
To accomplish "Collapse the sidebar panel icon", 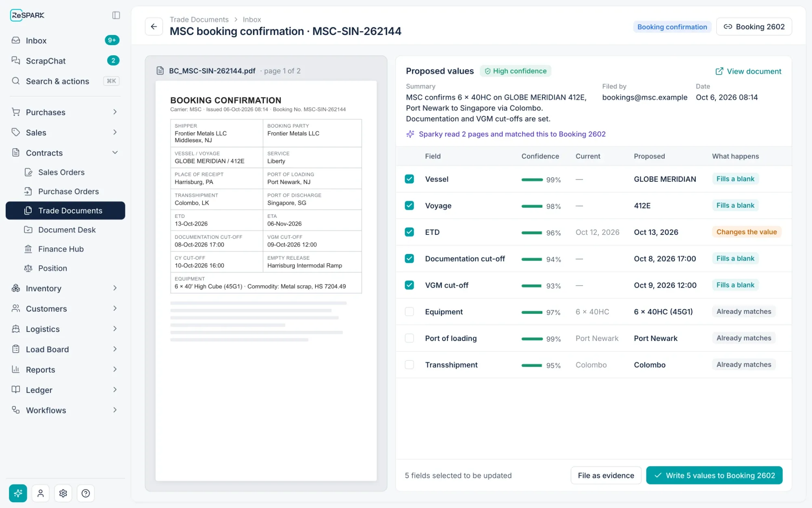I will (x=116, y=15).
